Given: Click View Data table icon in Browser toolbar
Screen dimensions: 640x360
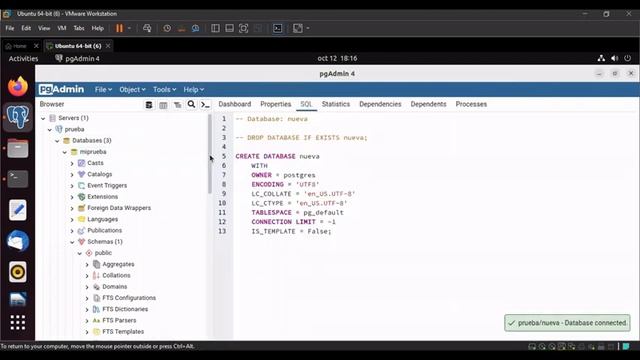Looking at the screenshot, I should (x=163, y=105).
